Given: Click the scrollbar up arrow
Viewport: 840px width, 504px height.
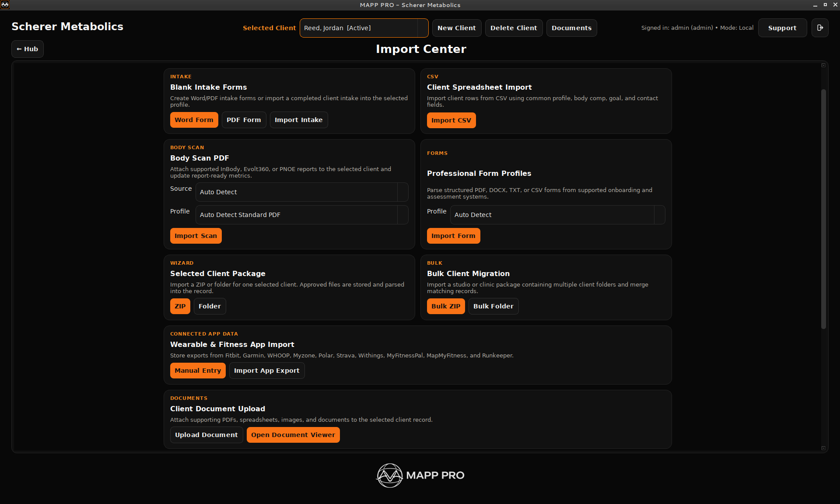Looking at the screenshot, I should 823,65.
